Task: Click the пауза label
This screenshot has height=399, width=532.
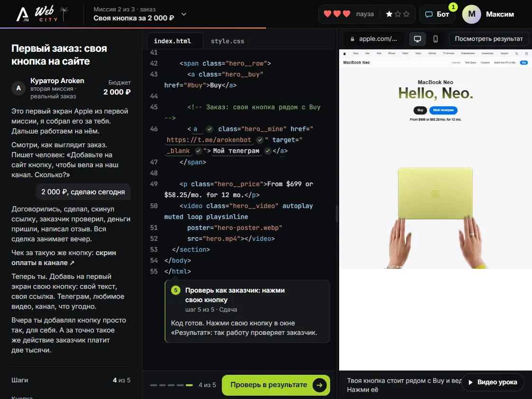Action: [x=365, y=14]
